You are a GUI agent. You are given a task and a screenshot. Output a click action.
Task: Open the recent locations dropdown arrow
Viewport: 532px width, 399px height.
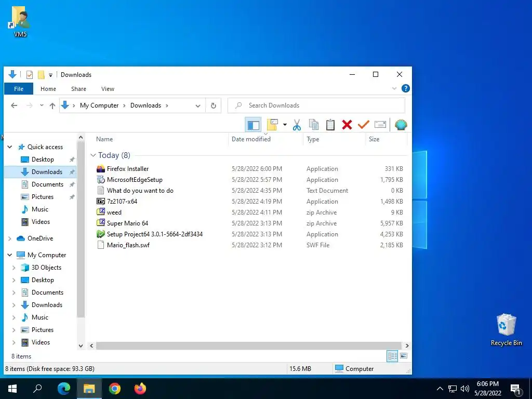click(x=42, y=105)
